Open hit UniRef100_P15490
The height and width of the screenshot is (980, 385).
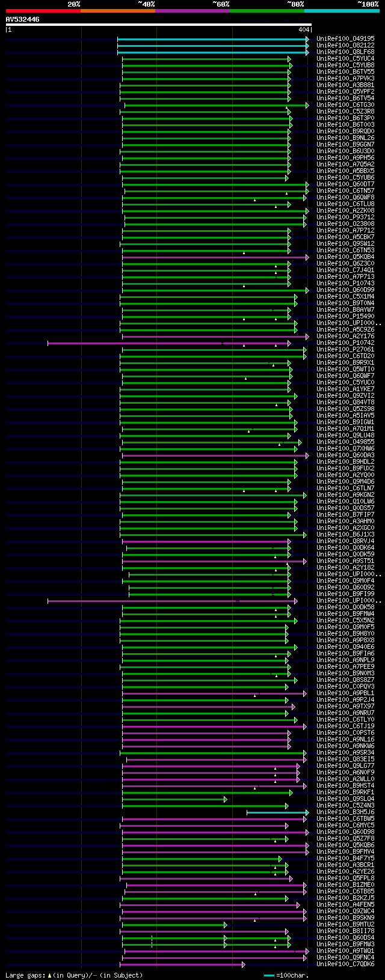(x=345, y=317)
